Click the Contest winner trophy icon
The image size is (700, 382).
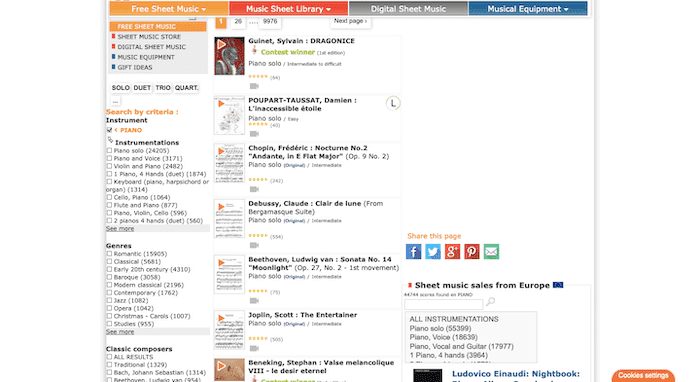254,51
